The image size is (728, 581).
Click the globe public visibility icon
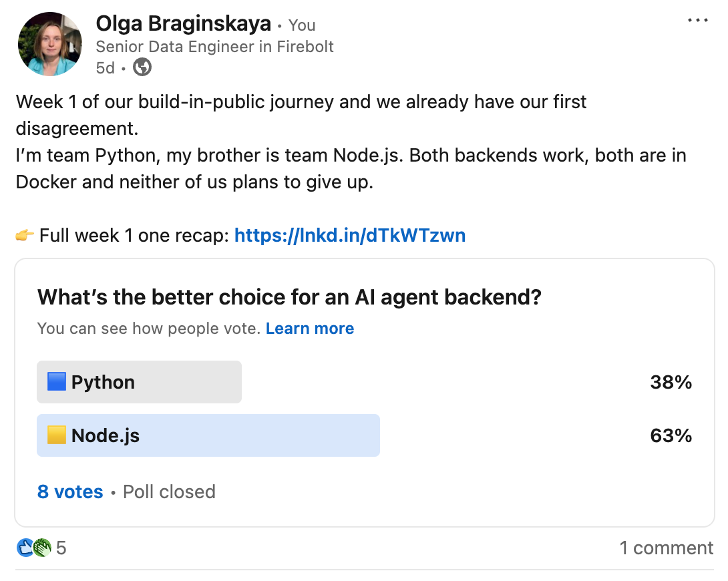point(142,67)
